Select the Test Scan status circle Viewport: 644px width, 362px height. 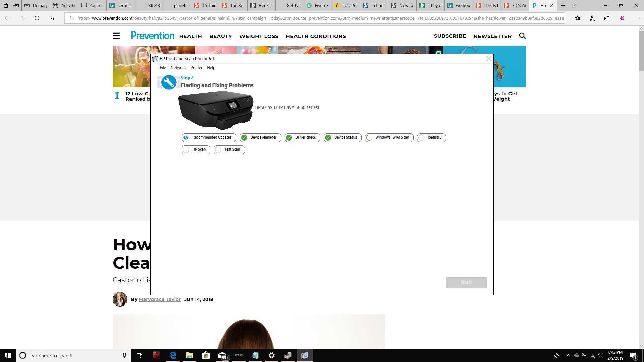218,150
